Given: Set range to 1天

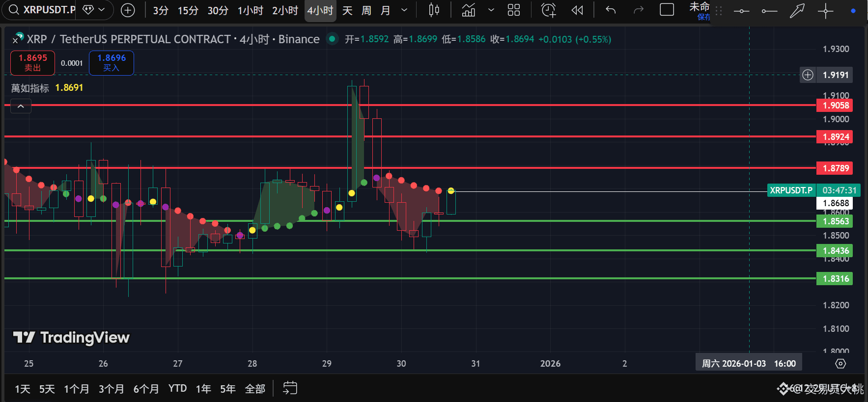Looking at the screenshot, I should 23,389.
